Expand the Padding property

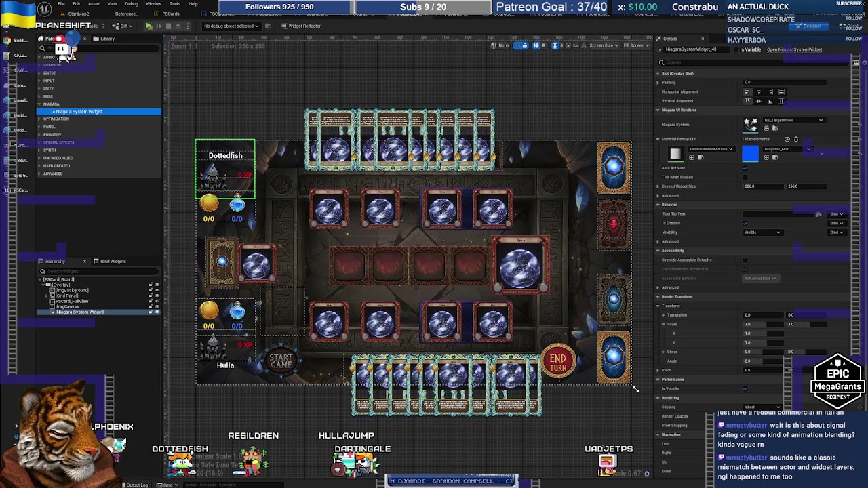click(x=658, y=83)
